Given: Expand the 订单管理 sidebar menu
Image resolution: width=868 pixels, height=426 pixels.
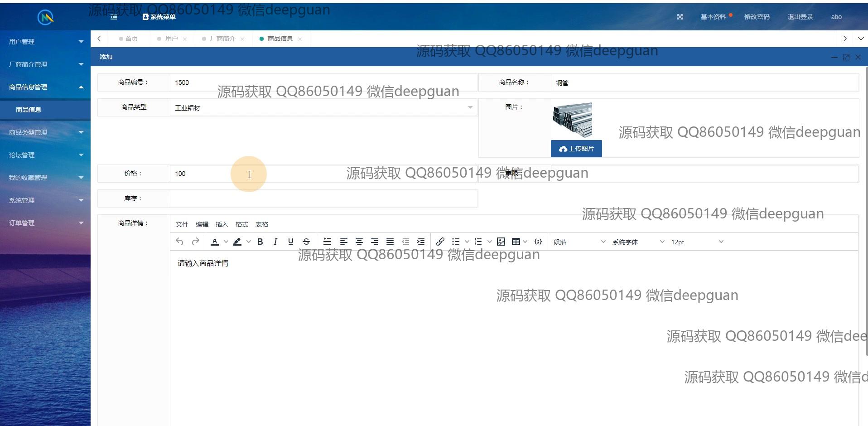Looking at the screenshot, I should pos(44,223).
